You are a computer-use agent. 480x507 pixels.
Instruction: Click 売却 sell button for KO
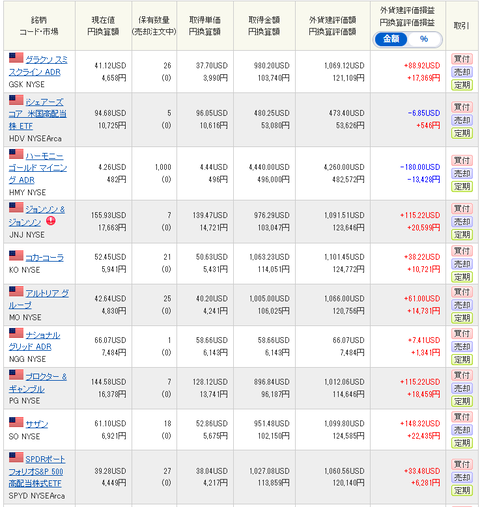tap(462, 264)
